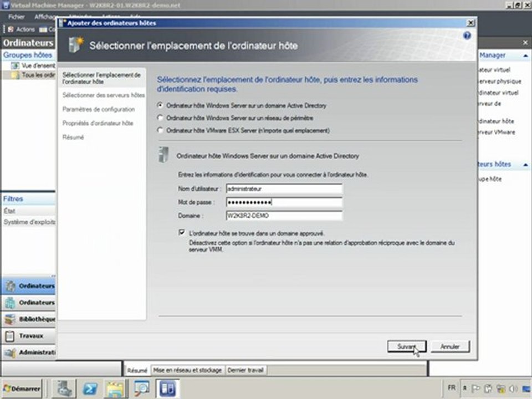
Task: Launch Windows PowerShell from the taskbar
Action: click(90, 388)
